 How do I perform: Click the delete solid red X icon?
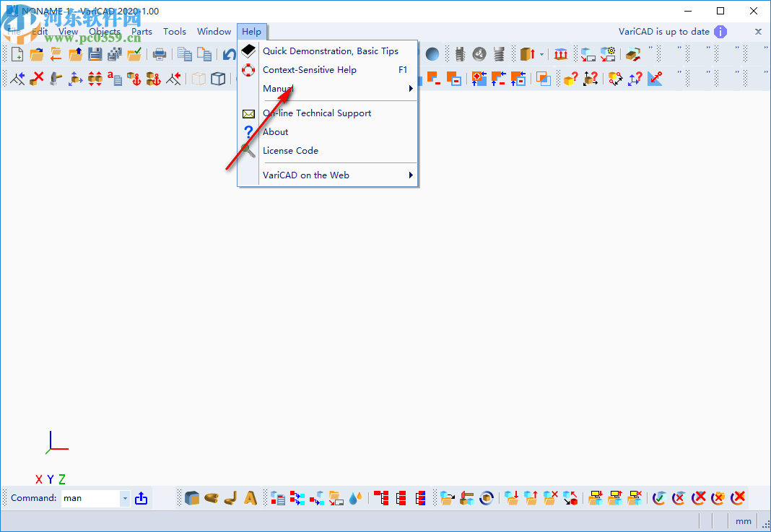(36, 79)
